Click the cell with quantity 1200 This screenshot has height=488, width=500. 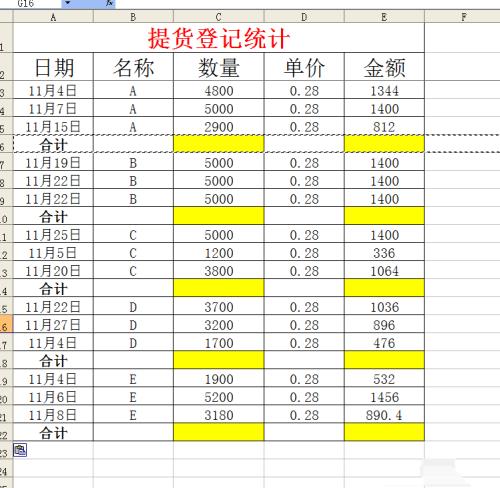click(219, 252)
